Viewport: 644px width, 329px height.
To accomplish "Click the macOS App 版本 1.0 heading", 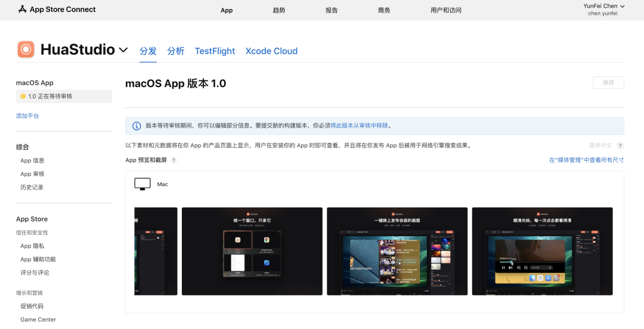I will click(x=176, y=83).
